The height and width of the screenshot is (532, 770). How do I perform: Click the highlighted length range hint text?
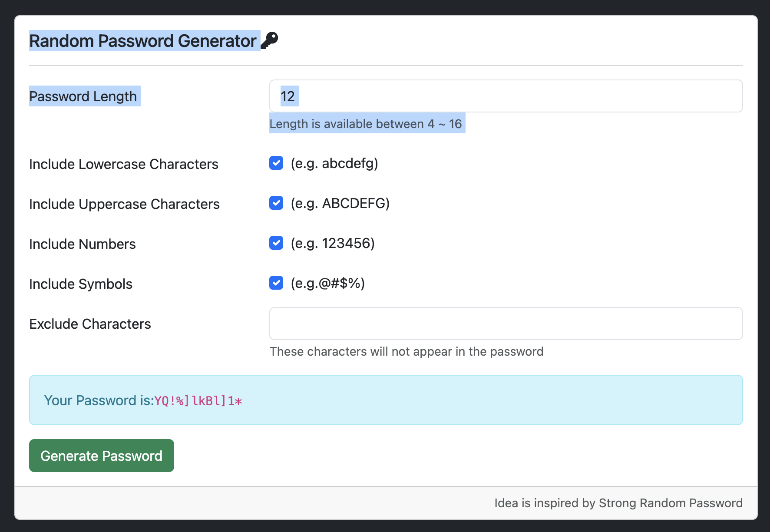pyautogui.click(x=367, y=124)
